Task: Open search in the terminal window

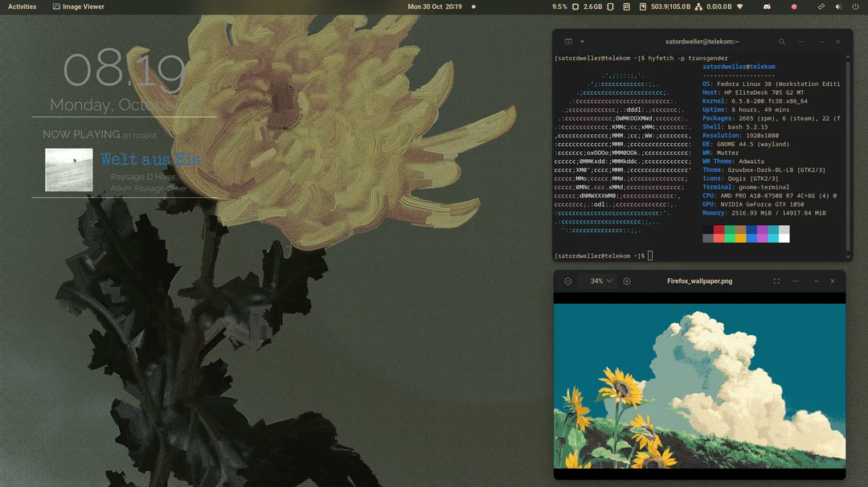Action: (781, 41)
